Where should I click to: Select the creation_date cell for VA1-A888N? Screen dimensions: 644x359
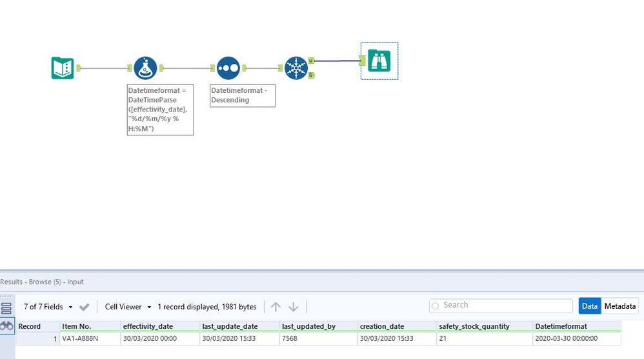click(x=397, y=338)
